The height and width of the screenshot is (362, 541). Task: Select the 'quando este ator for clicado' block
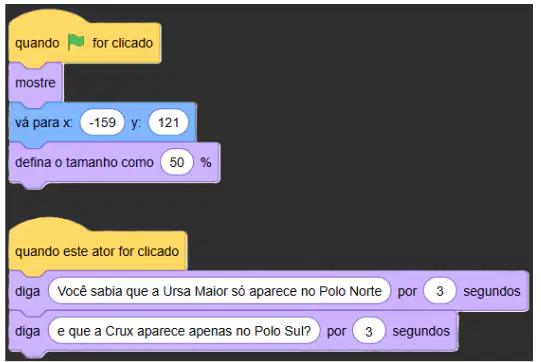pyautogui.click(x=98, y=247)
